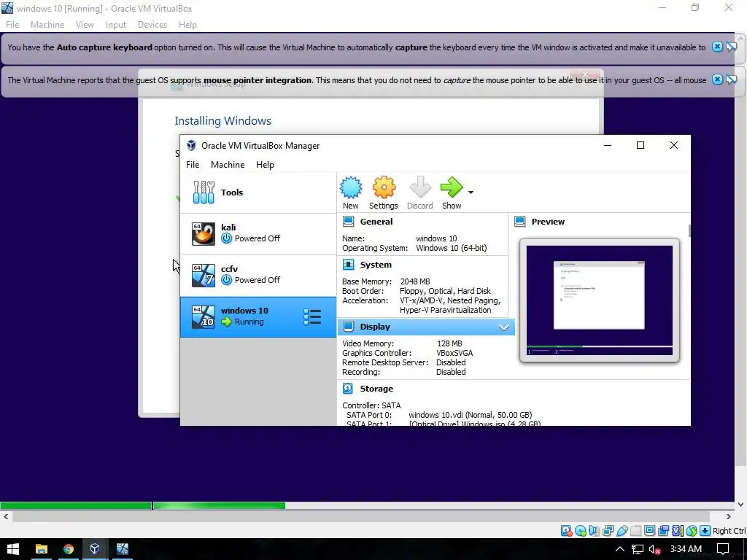Click the VM window scroll down arrow

(740, 505)
